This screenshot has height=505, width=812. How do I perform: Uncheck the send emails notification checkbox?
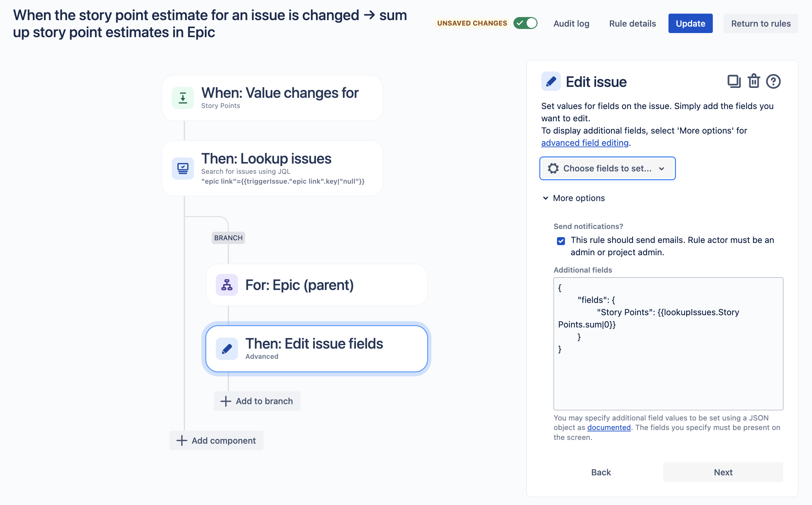561,241
